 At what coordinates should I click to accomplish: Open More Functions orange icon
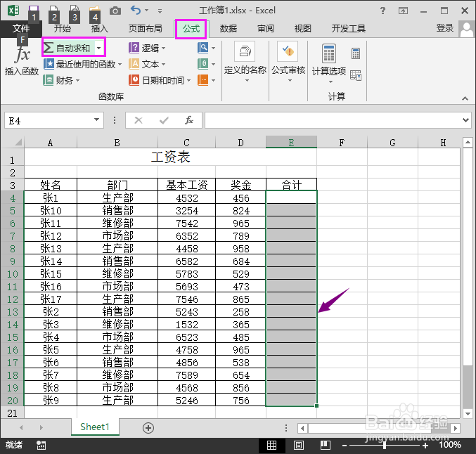tap(207, 80)
